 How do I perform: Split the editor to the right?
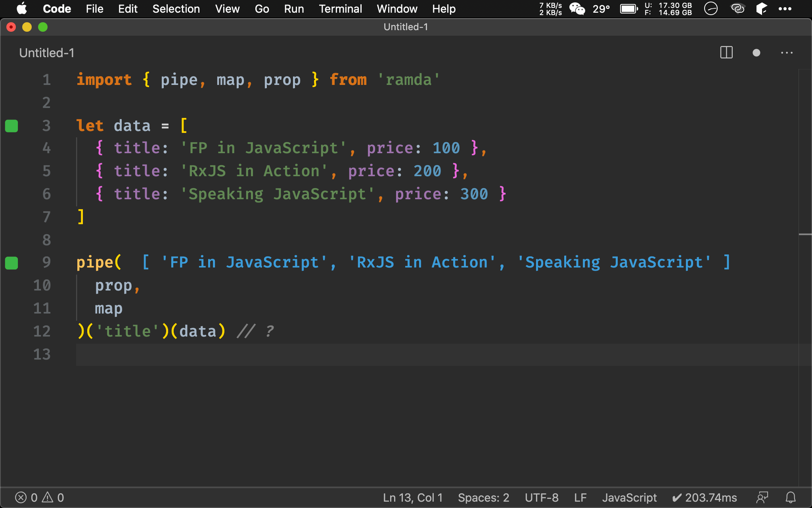coord(726,52)
